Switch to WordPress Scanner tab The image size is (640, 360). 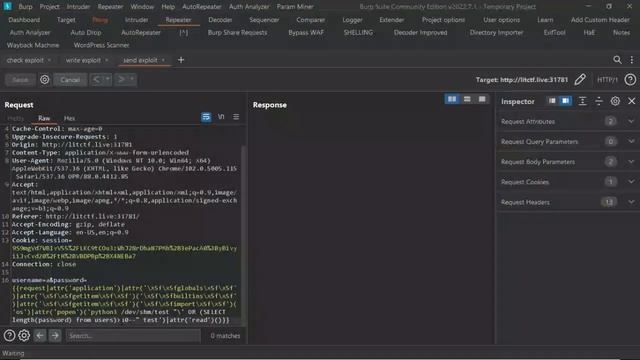(102, 45)
